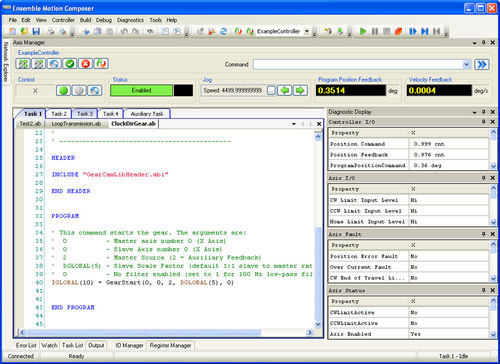Viewport: 500px width, 364px height.
Task: Cut selection using the toolbar scissors
Action: coord(86,32)
